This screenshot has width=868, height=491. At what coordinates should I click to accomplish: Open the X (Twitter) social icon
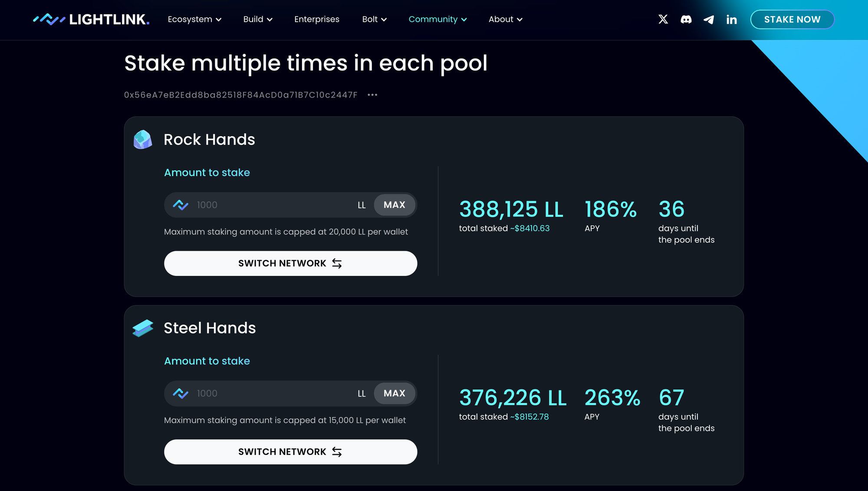pyautogui.click(x=663, y=20)
